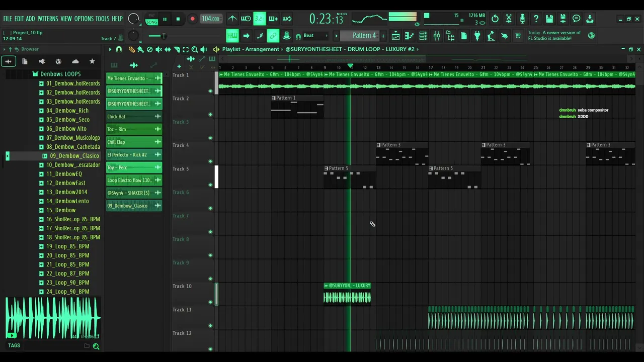The height and width of the screenshot is (362, 644).
Task: Click the microphone one-click recording icon
Action: (x=522, y=19)
